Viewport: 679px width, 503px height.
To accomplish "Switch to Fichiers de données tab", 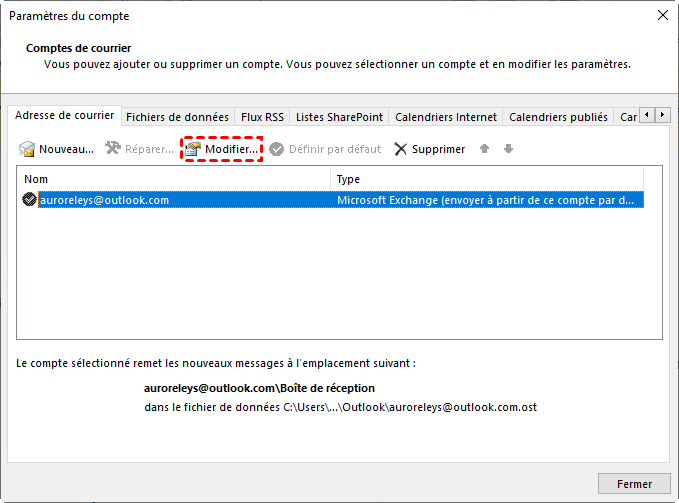I will point(178,117).
